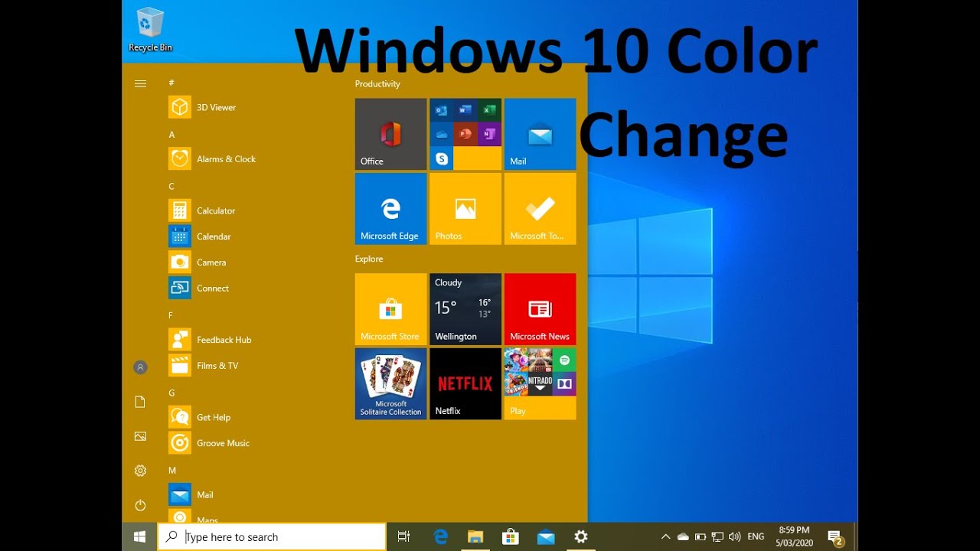The image size is (980, 551).
Task: Click the 'M' letter header in app list
Action: tap(172, 470)
